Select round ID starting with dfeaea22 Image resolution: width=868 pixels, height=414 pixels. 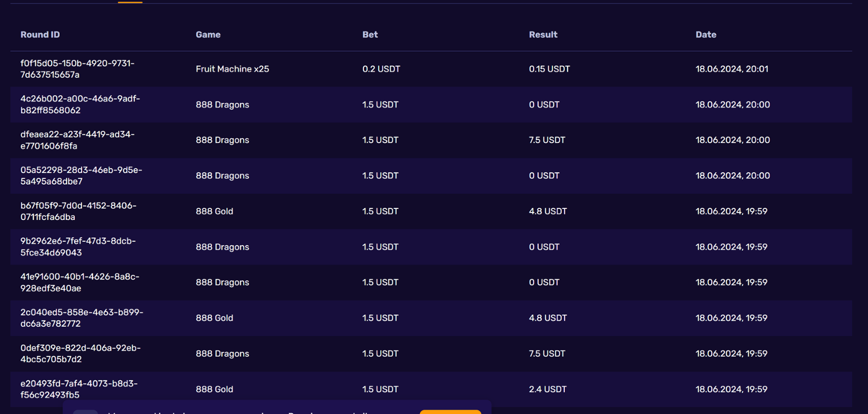point(78,140)
